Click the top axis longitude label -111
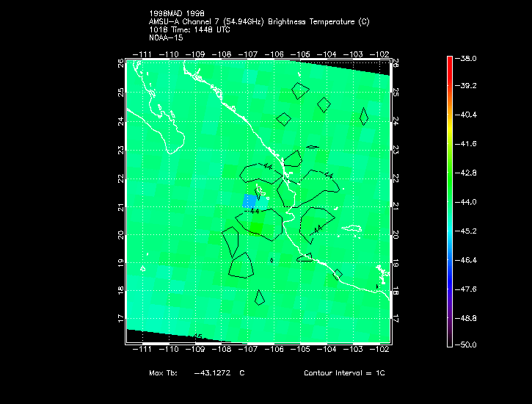Screen dimensions: 532x404 [142, 54]
